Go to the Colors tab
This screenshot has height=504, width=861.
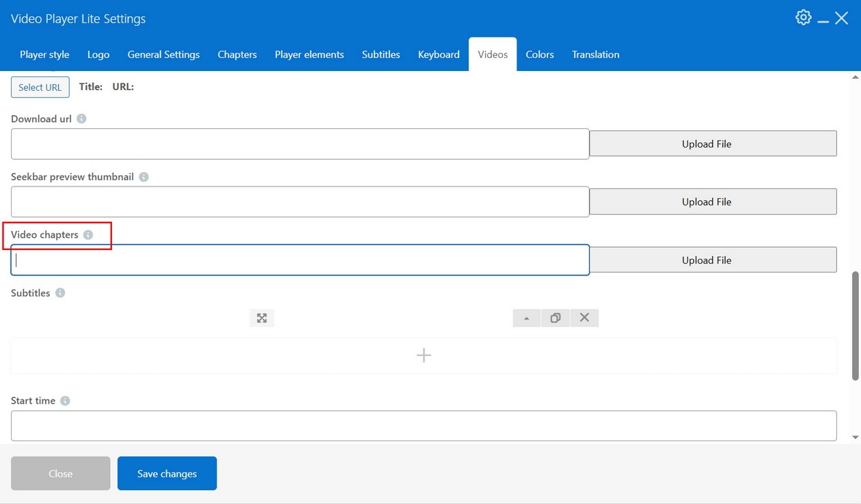(539, 55)
